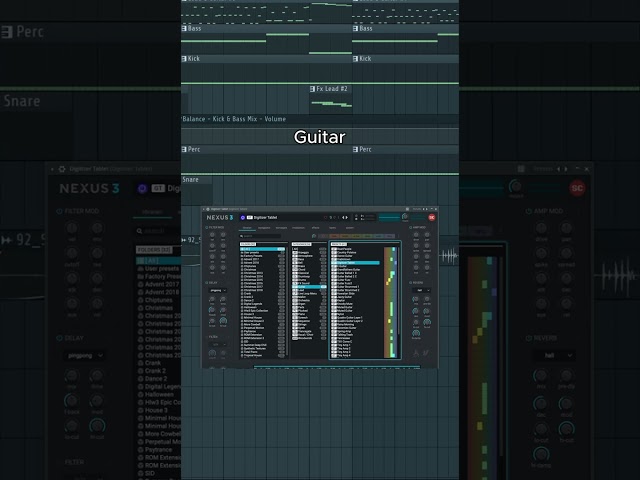Adjust the Nexus master volume knob
This screenshot has height=480, width=640.
click(x=405, y=216)
